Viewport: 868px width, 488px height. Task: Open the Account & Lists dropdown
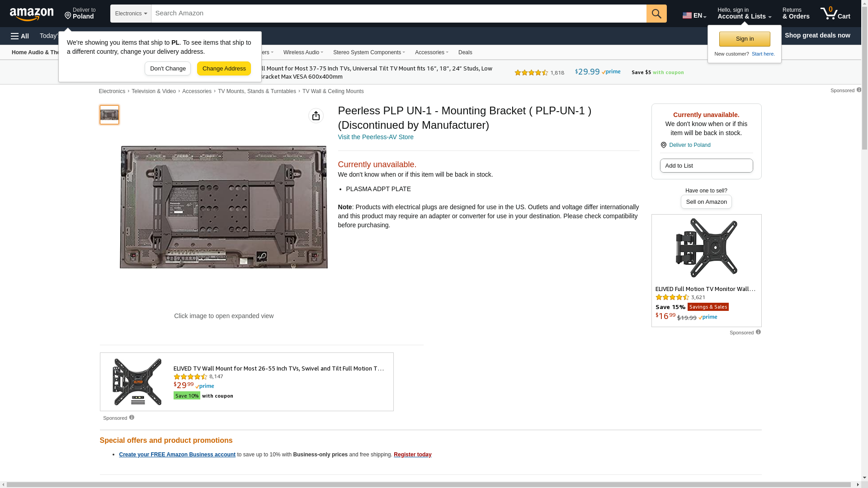click(x=744, y=14)
